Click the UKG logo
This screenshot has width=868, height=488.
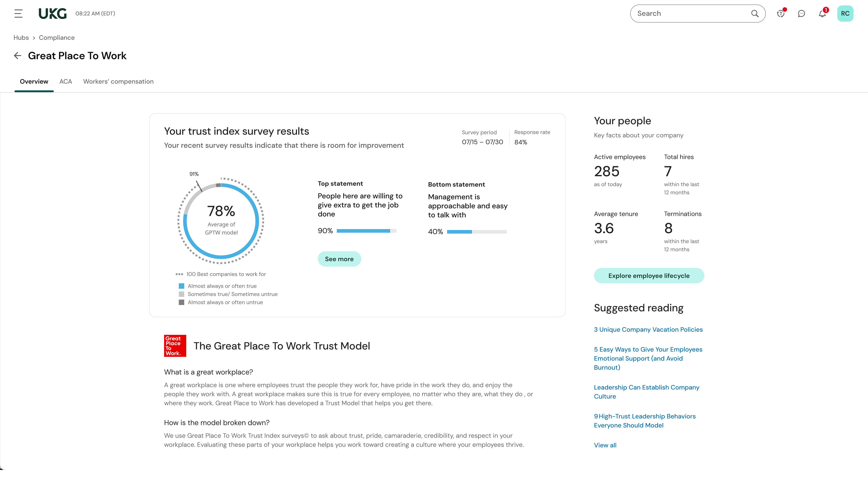point(53,14)
